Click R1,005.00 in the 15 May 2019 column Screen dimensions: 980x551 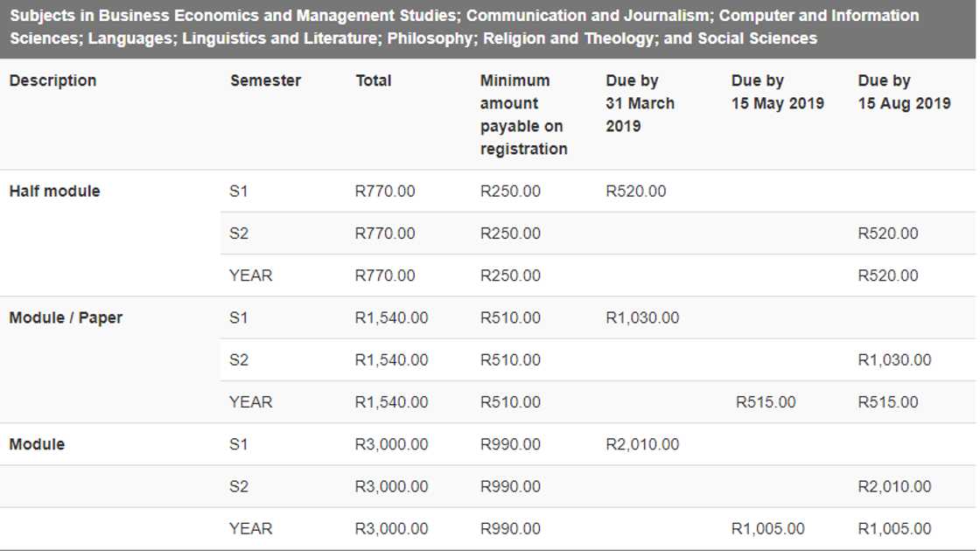click(x=767, y=528)
